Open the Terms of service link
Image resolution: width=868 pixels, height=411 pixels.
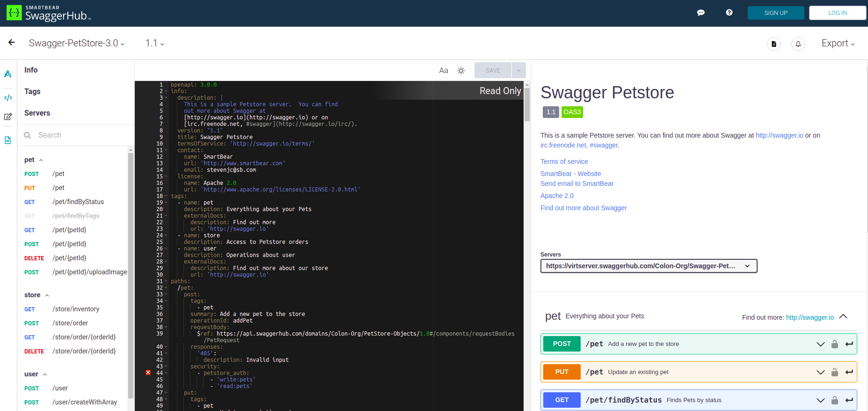point(564,161)
